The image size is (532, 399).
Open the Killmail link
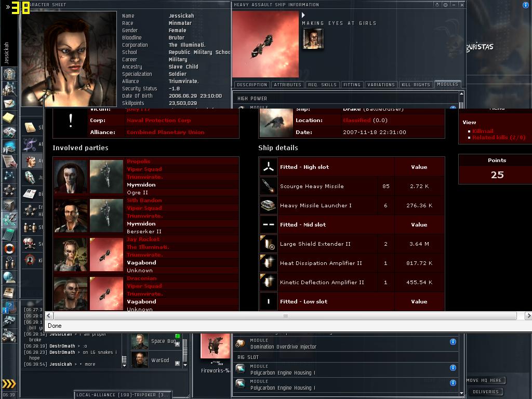[483, 131]
